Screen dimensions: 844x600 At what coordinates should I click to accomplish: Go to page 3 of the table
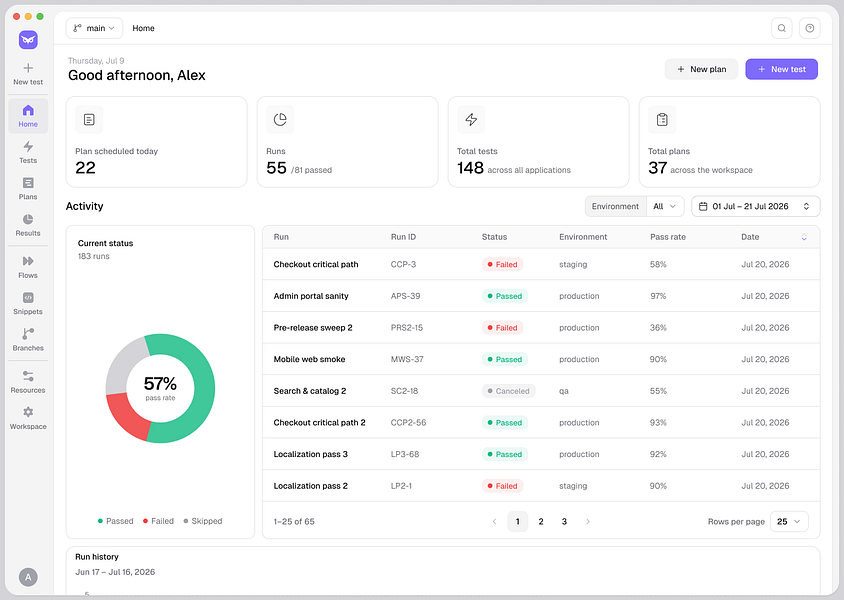tap(564, 521)
